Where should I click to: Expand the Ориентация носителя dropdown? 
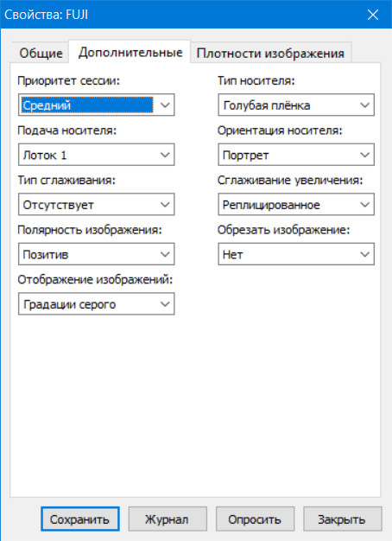pos(296,155)
